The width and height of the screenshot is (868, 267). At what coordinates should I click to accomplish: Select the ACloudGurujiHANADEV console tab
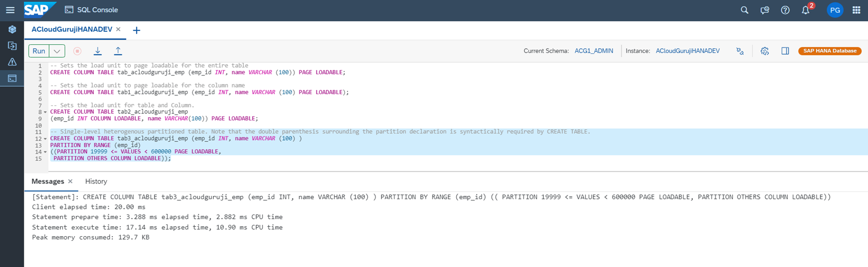72,30
